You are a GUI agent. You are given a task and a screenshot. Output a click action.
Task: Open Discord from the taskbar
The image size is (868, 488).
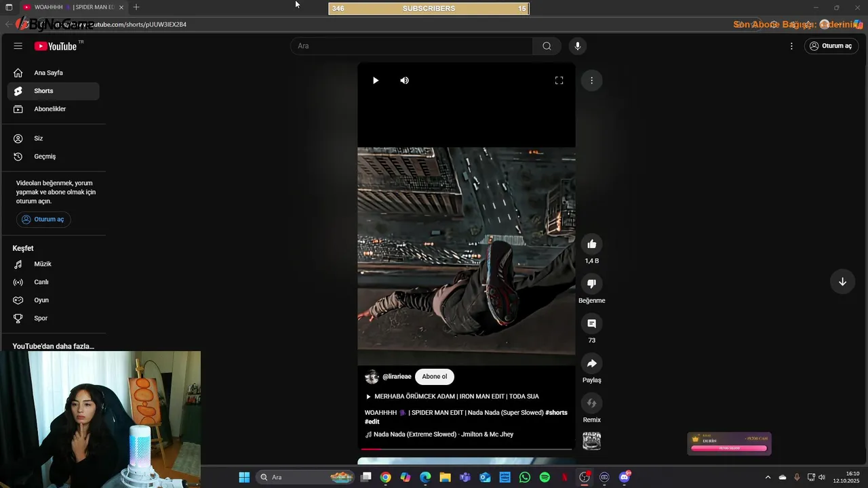[x=625, y=477]
